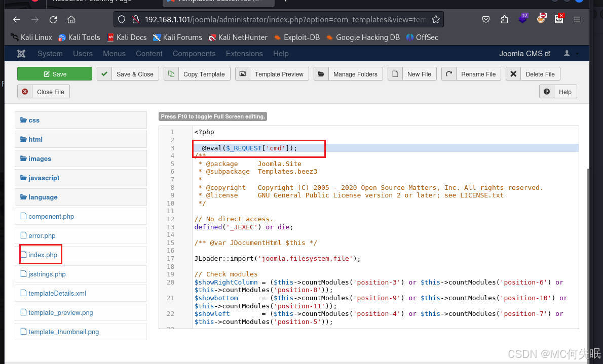
Task: Open the user account menu icon
Action: tap(567, 54)
